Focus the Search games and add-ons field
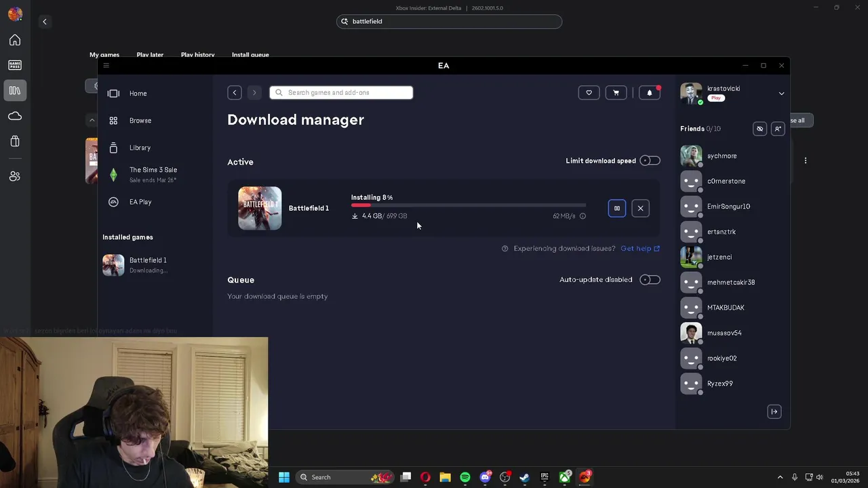 [341, 93]
